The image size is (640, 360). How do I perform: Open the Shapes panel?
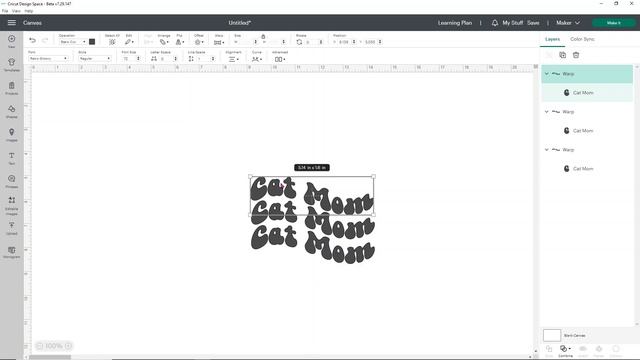pos(11,111)
